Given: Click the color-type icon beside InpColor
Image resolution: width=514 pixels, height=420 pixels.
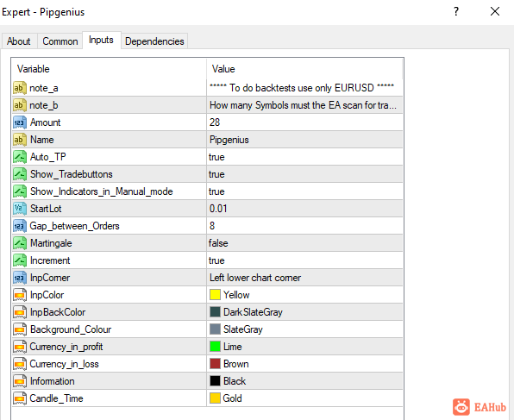Looking at the screenshot, I should tap(20, 295).
